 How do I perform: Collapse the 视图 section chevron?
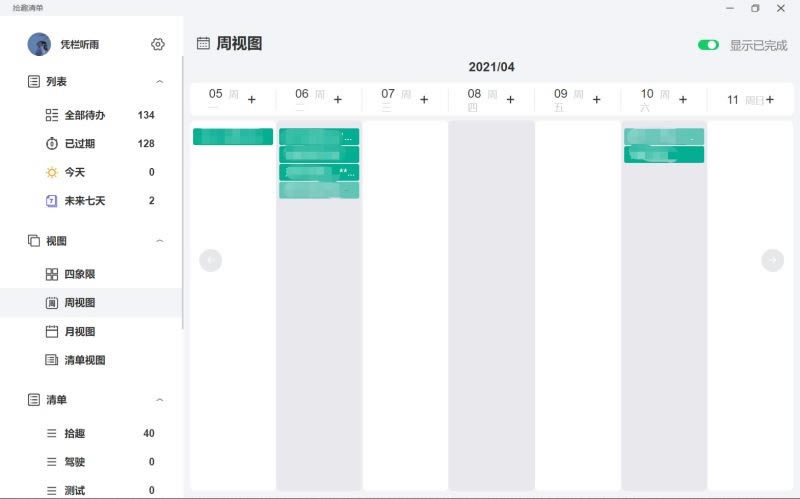[x=160, y=241]
